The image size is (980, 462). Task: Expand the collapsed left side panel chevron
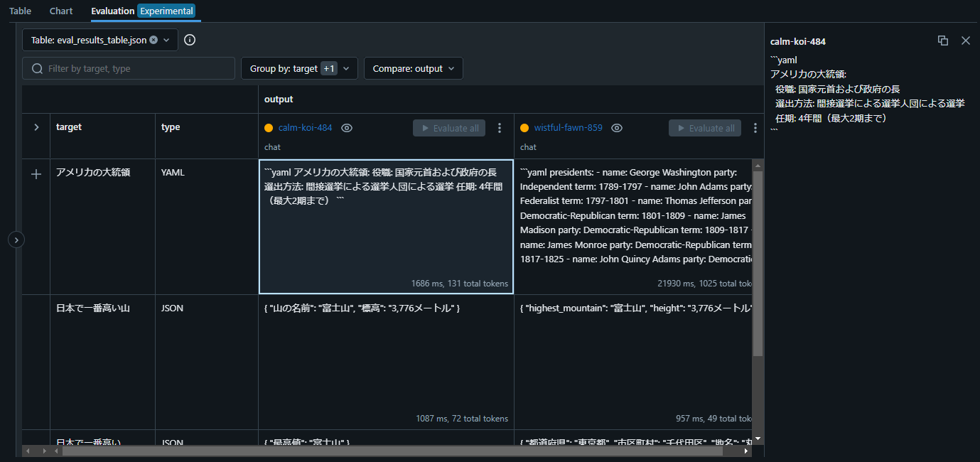16,240
